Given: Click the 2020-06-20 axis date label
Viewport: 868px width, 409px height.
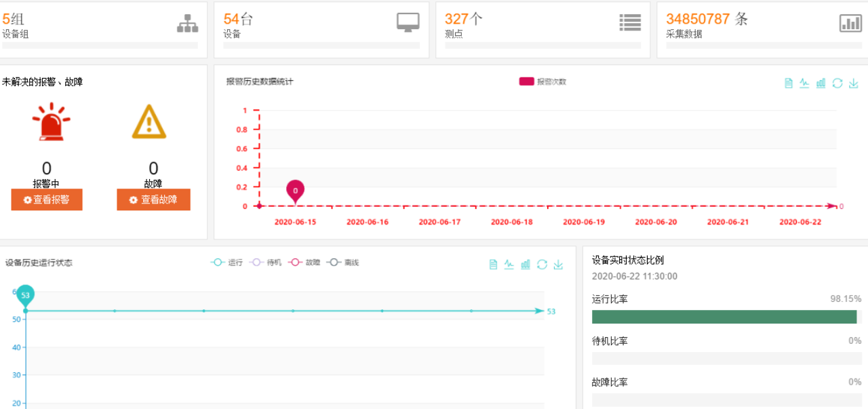Looking at the screenshot, I should tap(656, 222).
